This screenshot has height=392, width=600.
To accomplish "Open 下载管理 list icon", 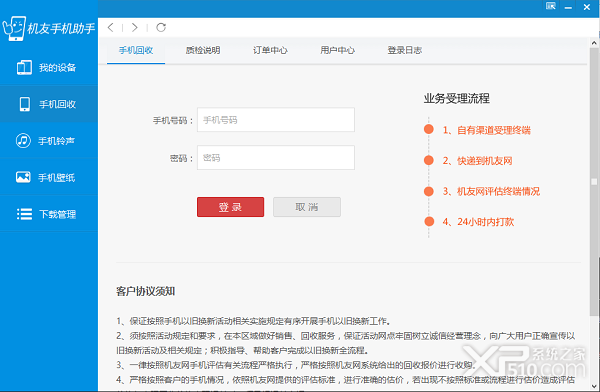I will (24, 214).
